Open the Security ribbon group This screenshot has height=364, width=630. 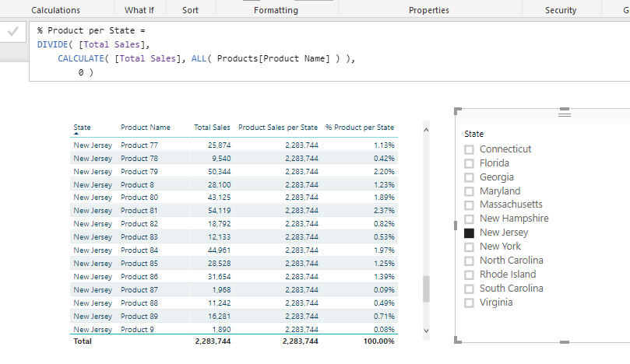point(561,10)
